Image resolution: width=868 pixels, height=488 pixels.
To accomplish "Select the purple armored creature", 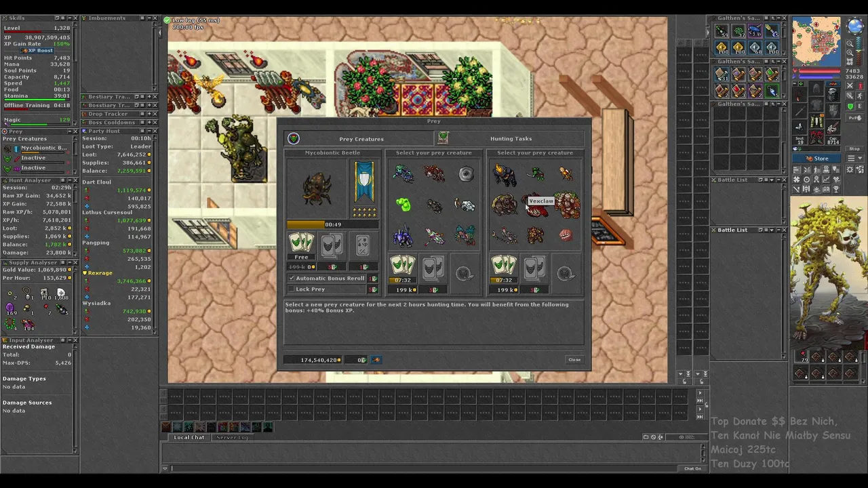I will point(403,237).
